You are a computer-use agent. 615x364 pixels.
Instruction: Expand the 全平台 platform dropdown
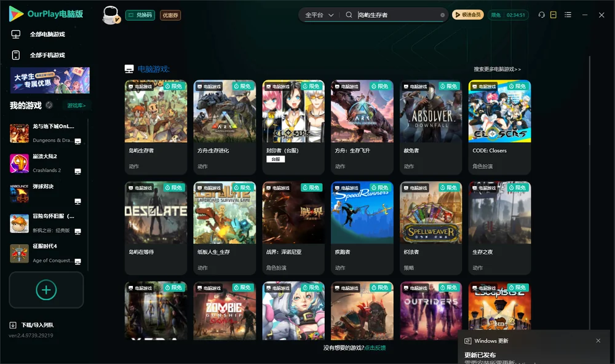pyautogui.click(x=319, y=15)
